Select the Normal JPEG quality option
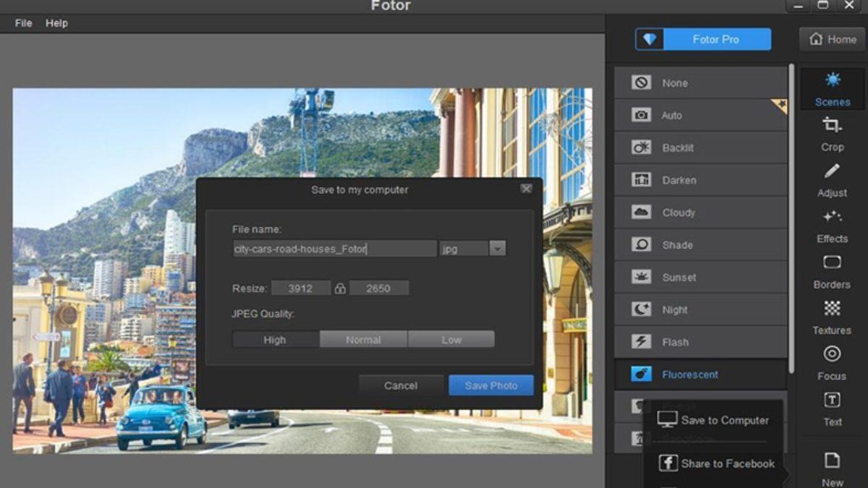The image size is (868, 488). click(363, 339)
